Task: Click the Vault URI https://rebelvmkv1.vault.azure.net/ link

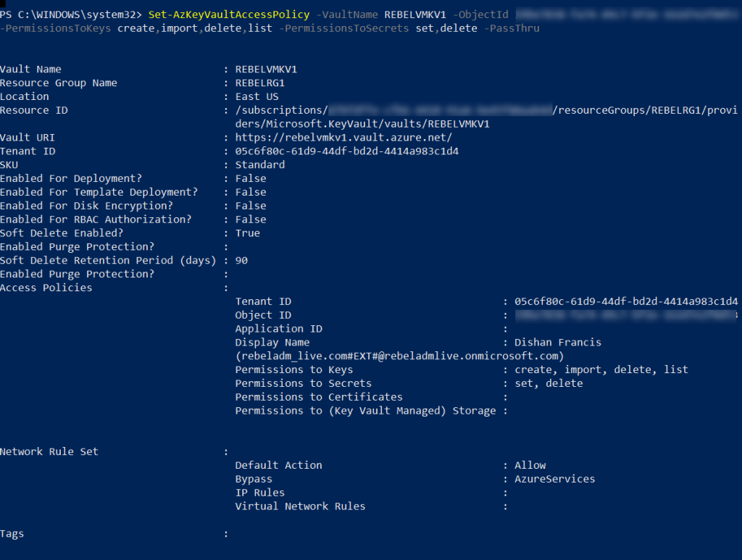Action: 343,138
